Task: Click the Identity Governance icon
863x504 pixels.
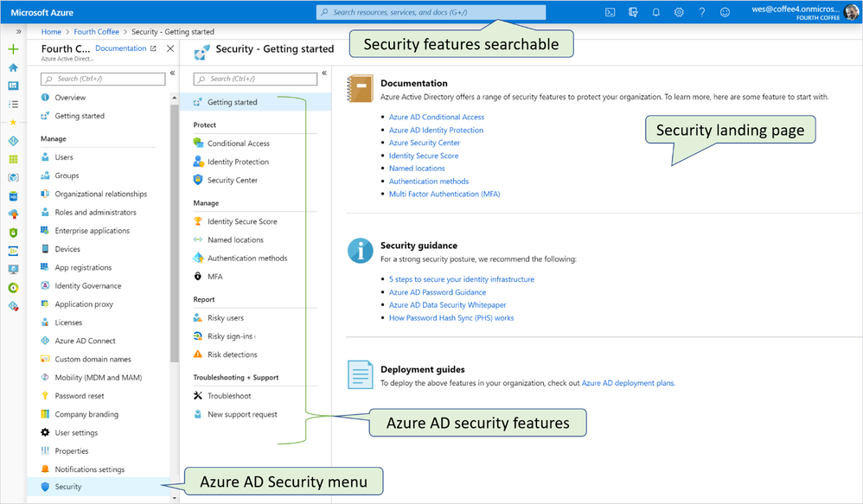Action: click(45, 285)
